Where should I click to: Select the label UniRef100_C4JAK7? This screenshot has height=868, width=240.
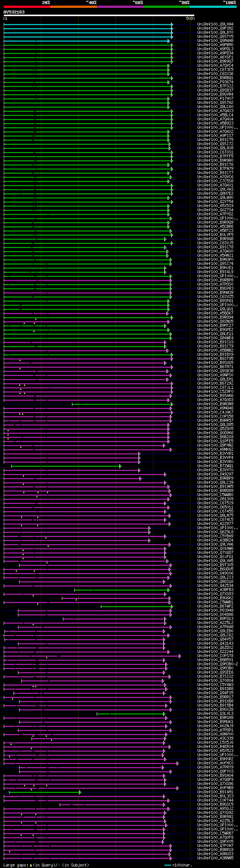[215, 412]
